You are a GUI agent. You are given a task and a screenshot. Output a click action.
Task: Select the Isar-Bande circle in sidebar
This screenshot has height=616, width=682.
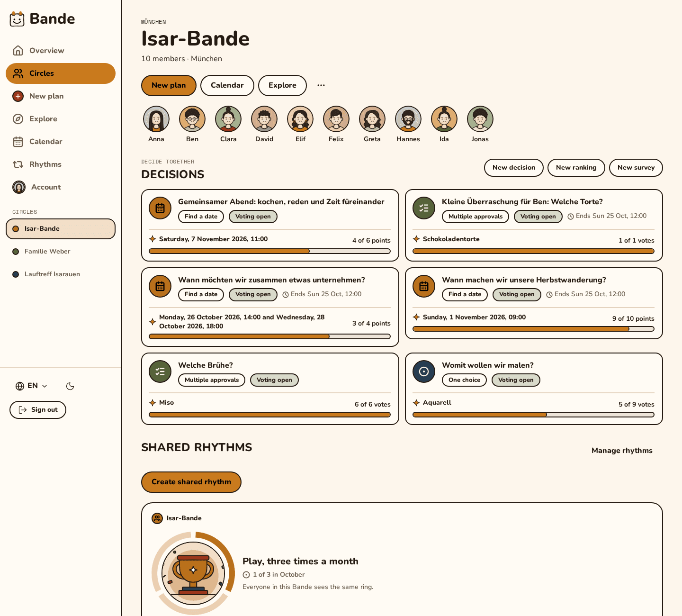tap(61, 229)
